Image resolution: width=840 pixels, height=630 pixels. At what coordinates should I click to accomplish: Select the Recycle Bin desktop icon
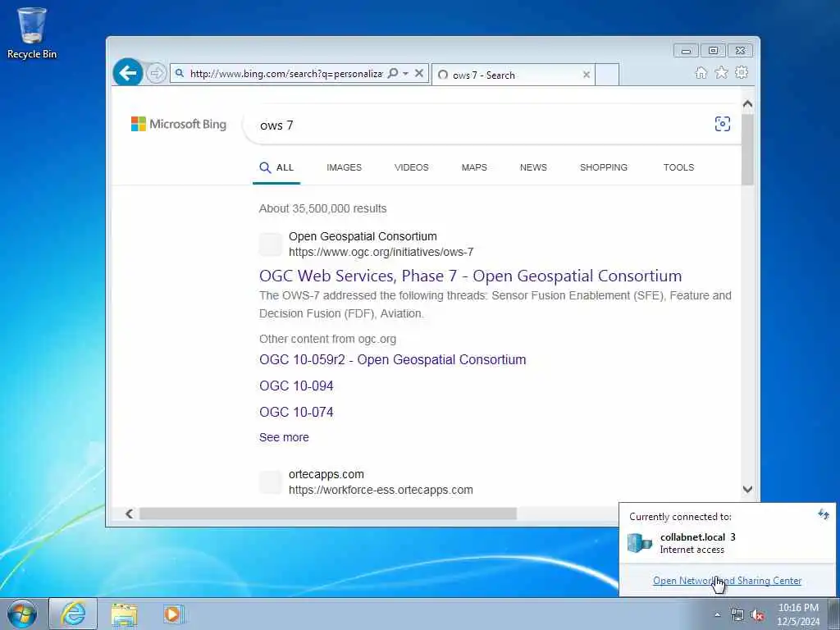[32, 32]
